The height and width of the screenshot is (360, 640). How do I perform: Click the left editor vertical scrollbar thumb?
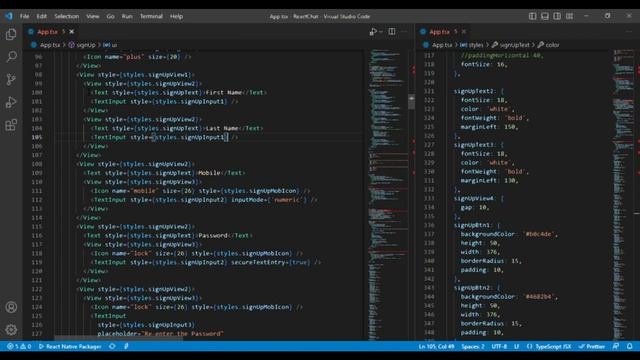click(x=411, y=101)
